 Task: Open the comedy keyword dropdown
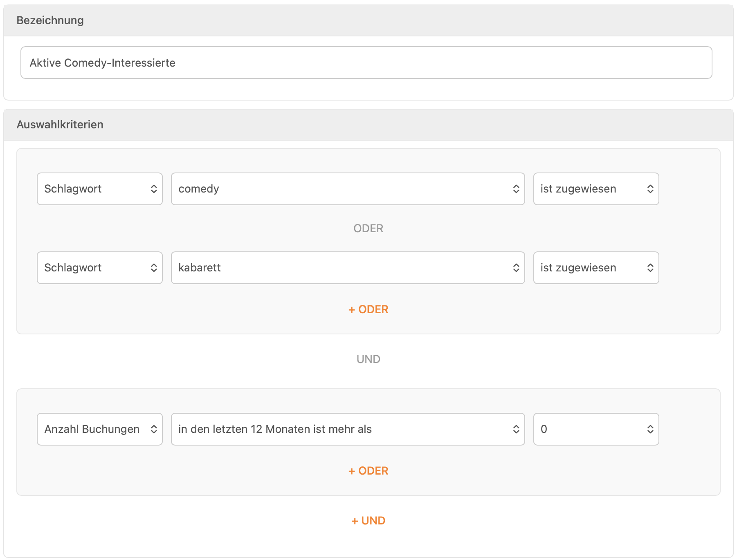click(347, 189)
